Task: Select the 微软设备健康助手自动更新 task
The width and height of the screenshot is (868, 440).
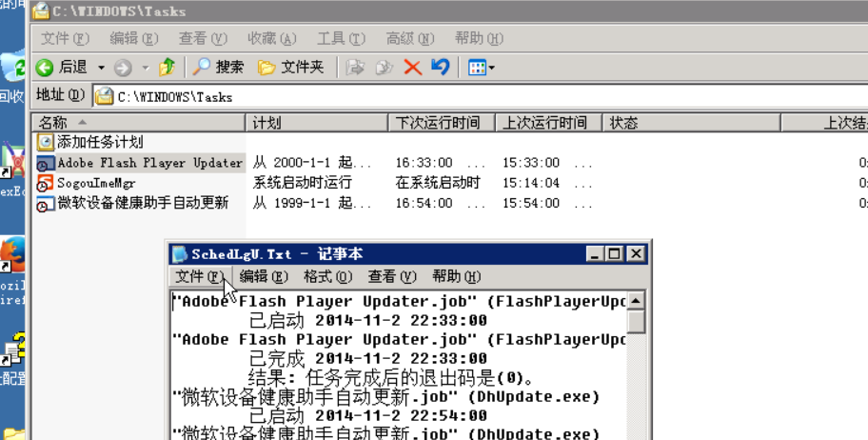Action: [x=143, y=203]
